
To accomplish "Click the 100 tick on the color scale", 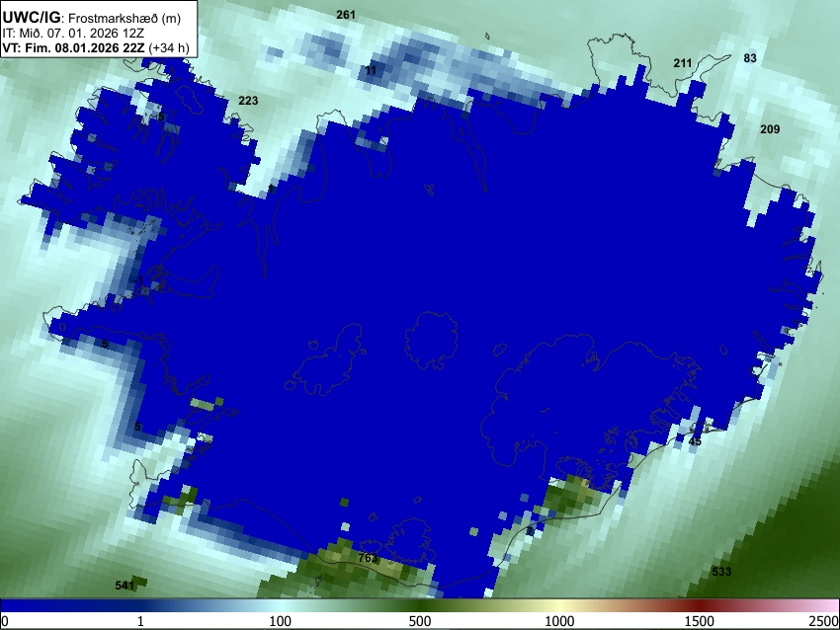I will (281, 621).
